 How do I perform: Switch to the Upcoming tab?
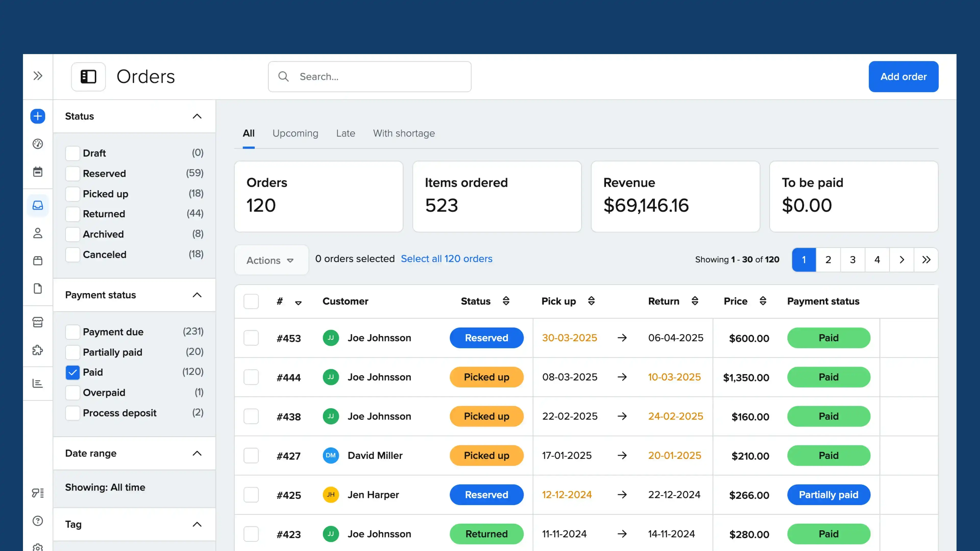pos(295,133)
